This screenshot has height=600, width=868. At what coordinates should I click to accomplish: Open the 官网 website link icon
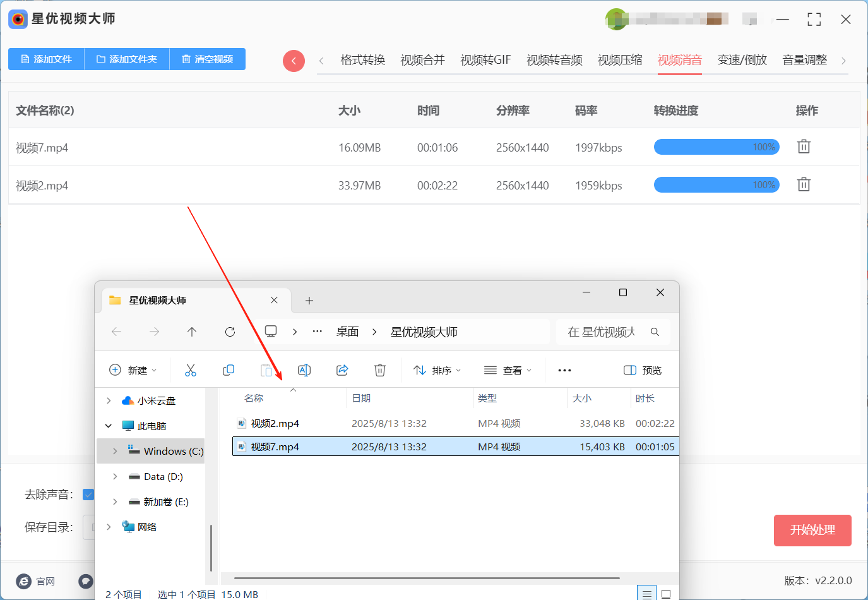coord(24,581)
